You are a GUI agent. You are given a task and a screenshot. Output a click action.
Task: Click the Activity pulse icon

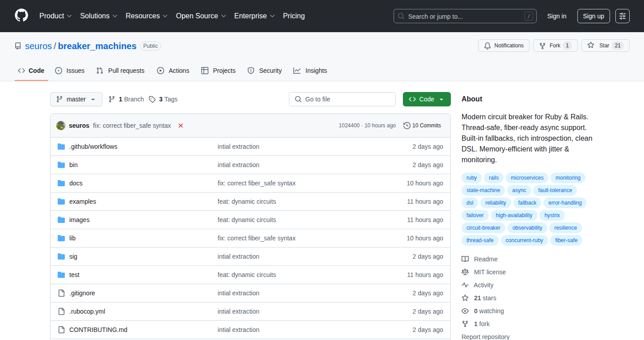(465, 285)
